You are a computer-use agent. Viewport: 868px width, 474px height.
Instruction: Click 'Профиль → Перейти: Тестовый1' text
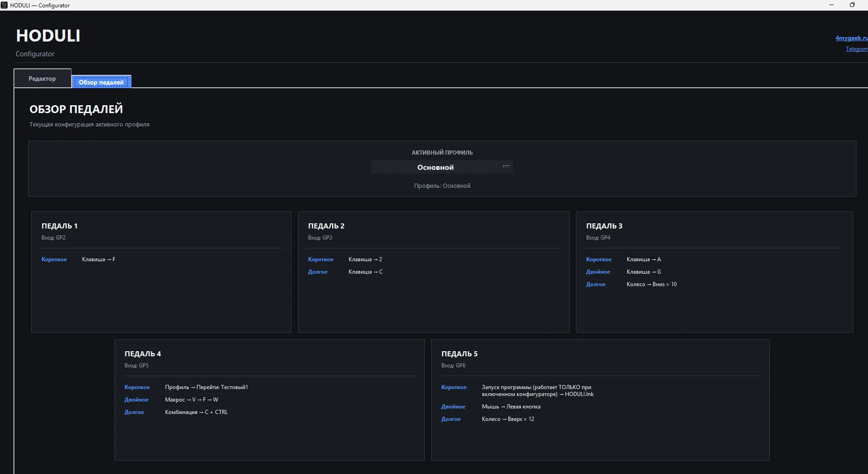coord(207,387)
